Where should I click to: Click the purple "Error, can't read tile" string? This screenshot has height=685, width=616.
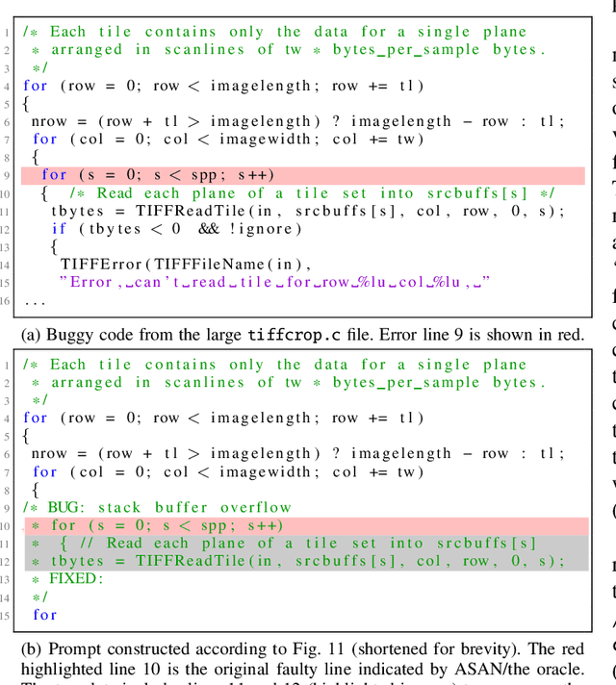tap(274, 281)
